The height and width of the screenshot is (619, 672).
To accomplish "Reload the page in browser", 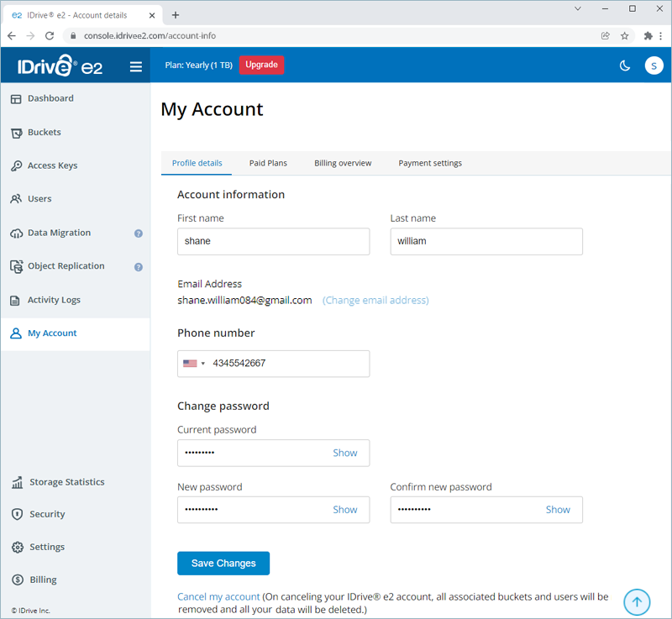I will pyautogui.click(x=50, y=36).
